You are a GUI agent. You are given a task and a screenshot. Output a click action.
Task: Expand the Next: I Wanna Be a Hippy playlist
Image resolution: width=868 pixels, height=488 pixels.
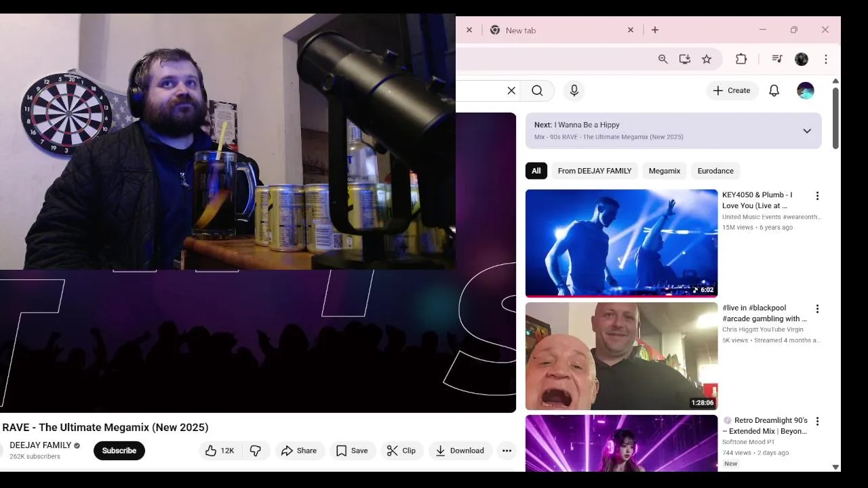[807, 131]
